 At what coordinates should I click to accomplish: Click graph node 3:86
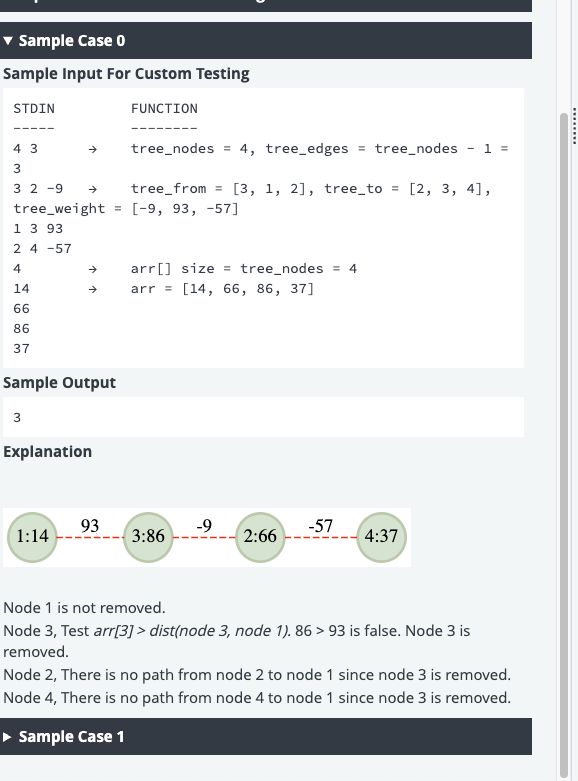(148, 537)
